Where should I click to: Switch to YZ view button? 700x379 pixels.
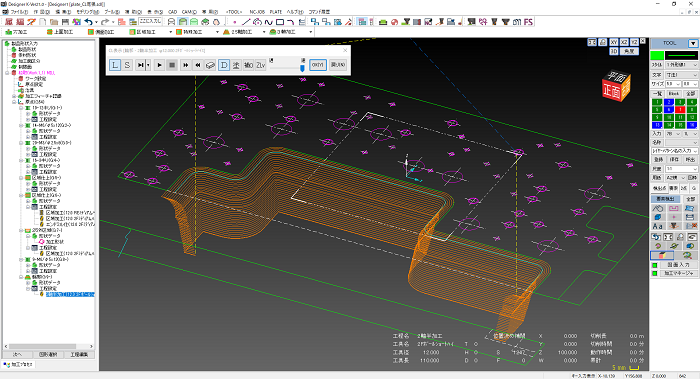click(634, 42)
